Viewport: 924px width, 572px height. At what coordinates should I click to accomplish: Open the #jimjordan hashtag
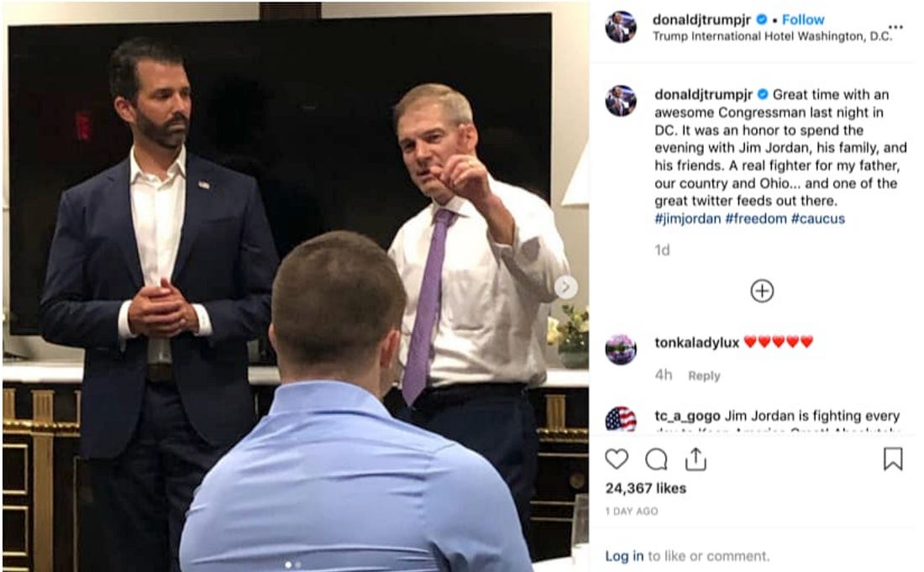(688, 218)
